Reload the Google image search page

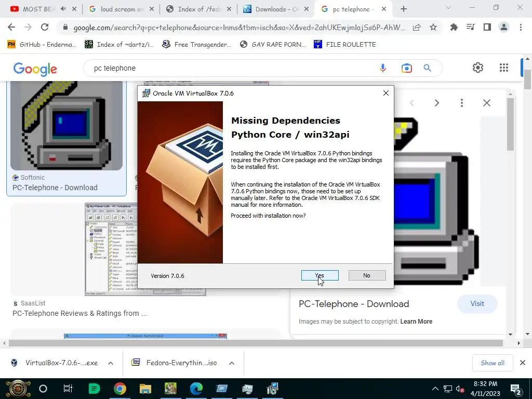(x=45, y=28)
